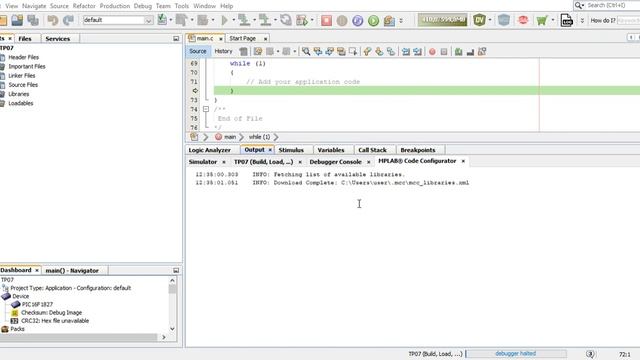Viewport: 640px width, 360px height.
Task: Open the Tools menu
Action: click(182, 6)
